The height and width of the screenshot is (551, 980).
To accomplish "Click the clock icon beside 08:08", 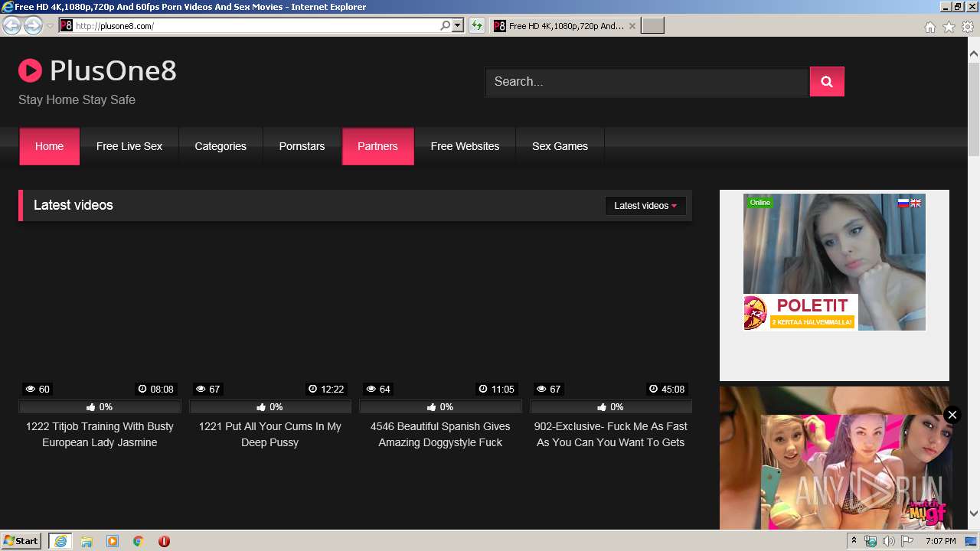I will coord(142,390).
